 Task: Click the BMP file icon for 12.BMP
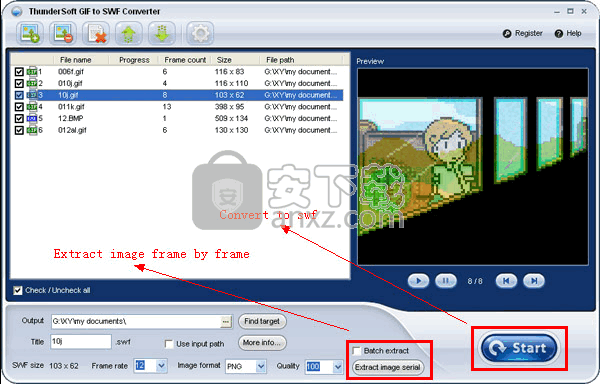click(x=32, y=119)
